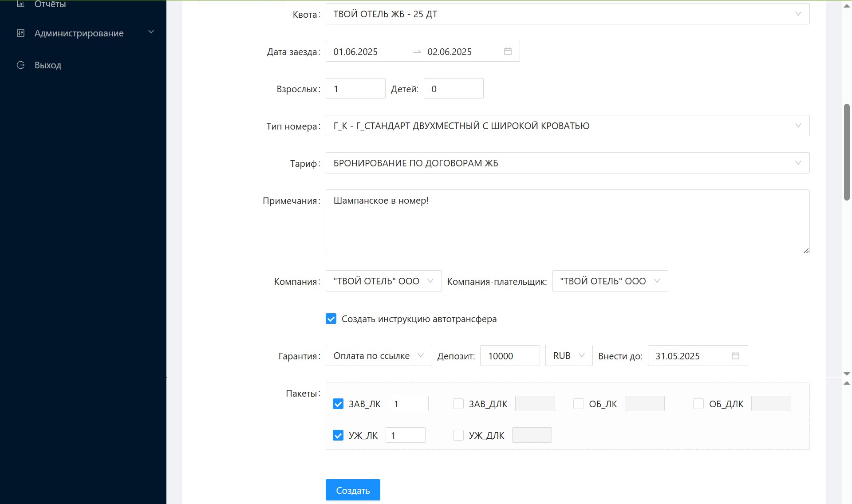This screenshot has width=852, height=504.
Task: Select Выход in the sidebar
Action: point(48,65)
